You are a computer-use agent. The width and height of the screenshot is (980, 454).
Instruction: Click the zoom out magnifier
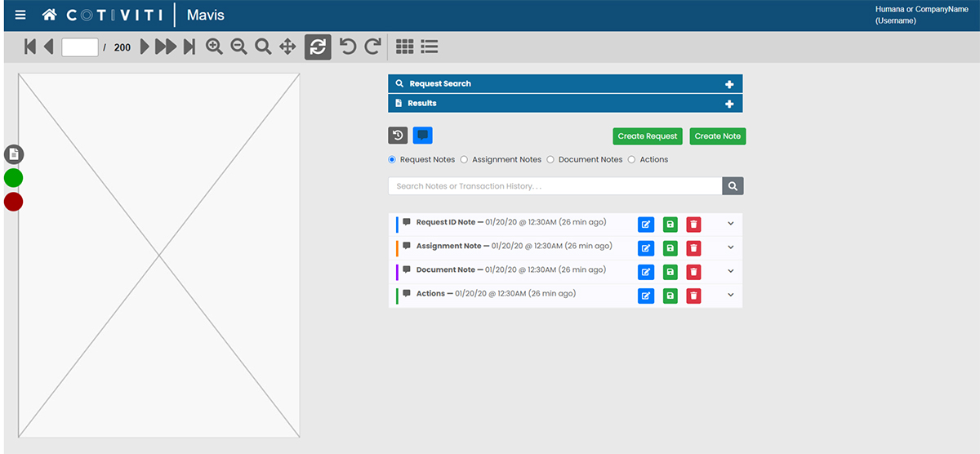pos(238,47)
